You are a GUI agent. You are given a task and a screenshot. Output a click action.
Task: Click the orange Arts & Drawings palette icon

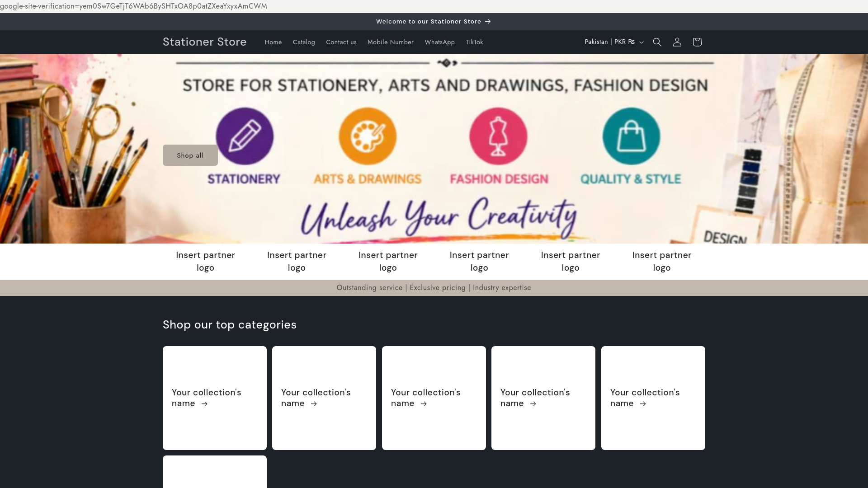(x=368, y=136)
